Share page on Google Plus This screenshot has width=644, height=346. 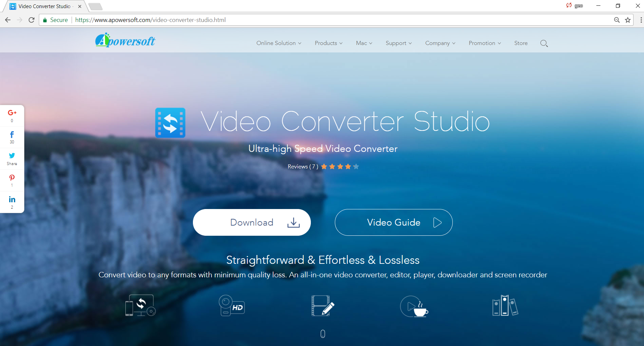pos(12,116)
